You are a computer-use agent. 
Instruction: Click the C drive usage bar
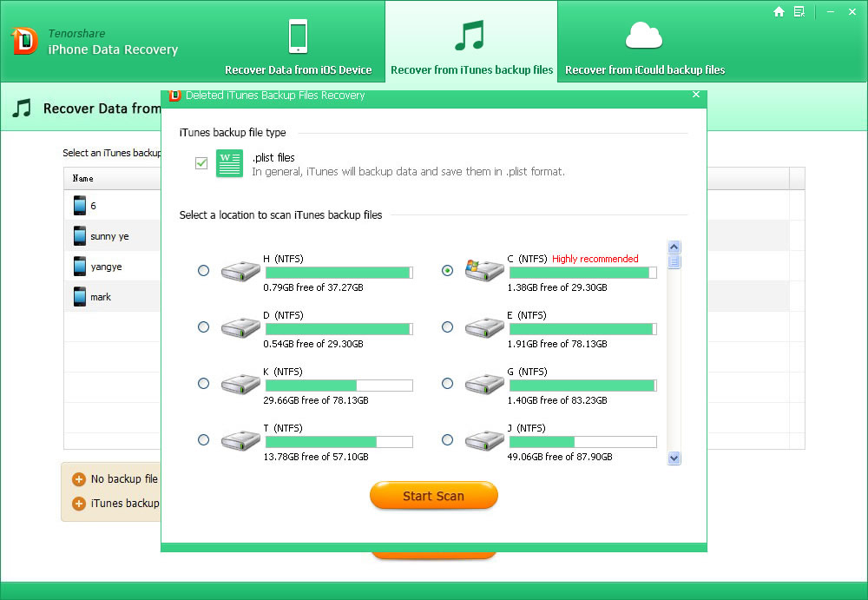(x=583, y=273)
